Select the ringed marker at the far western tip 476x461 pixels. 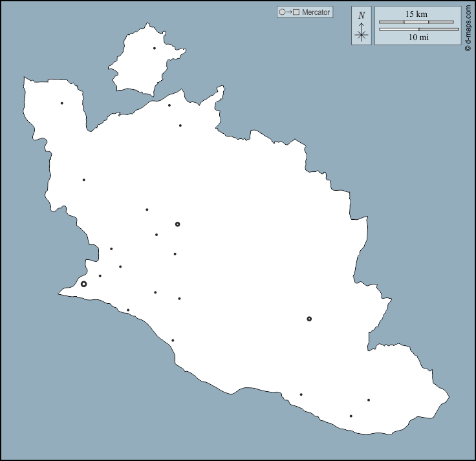[83, 284]
